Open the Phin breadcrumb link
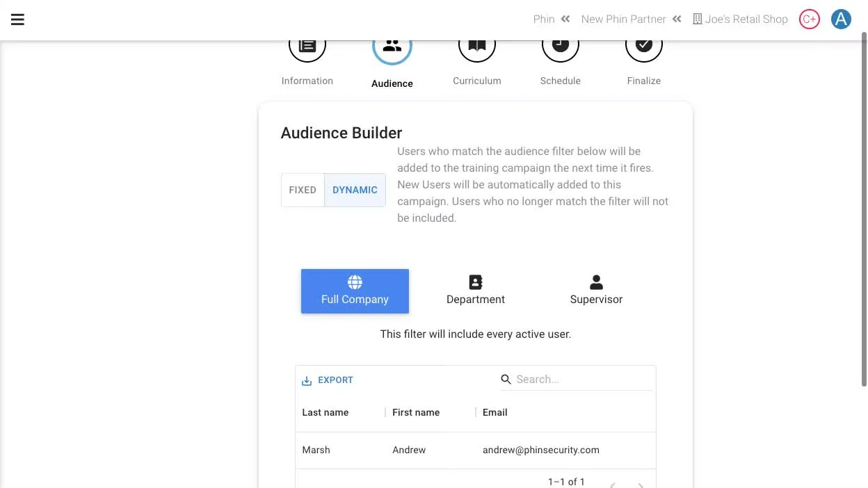 [544, 19]
